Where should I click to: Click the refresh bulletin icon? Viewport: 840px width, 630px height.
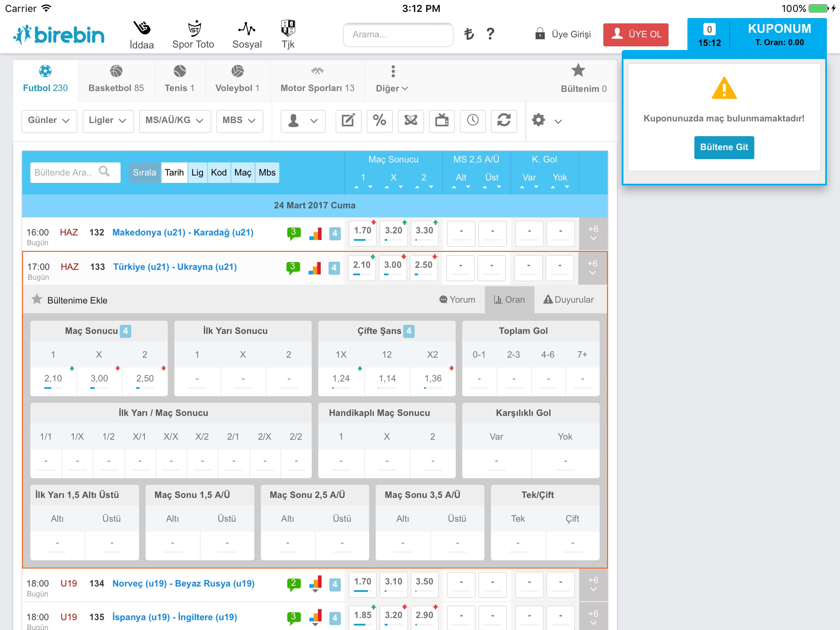point(504,121)
